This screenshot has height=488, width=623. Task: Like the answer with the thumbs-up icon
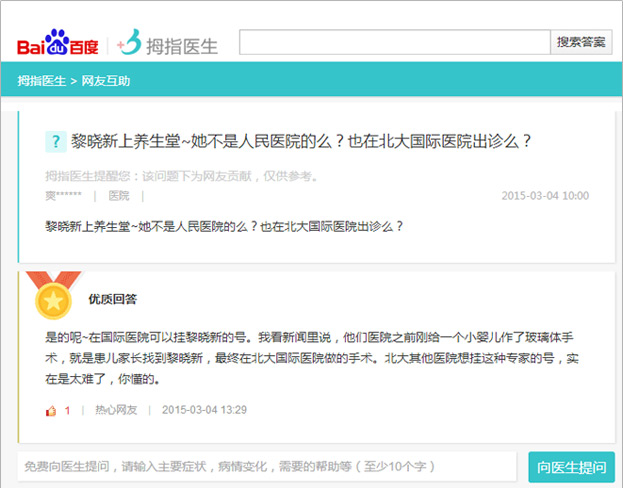pos(51,410)
